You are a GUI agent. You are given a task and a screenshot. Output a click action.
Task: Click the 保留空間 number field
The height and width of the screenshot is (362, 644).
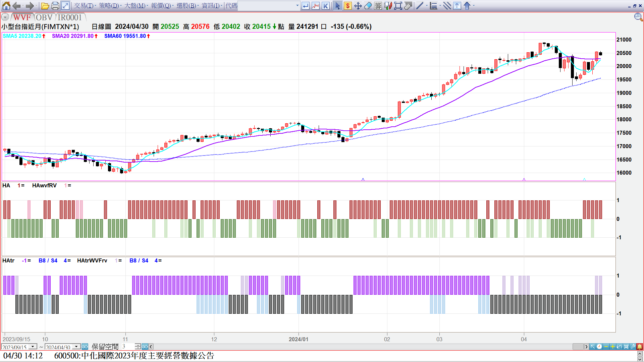coord(128,347)
